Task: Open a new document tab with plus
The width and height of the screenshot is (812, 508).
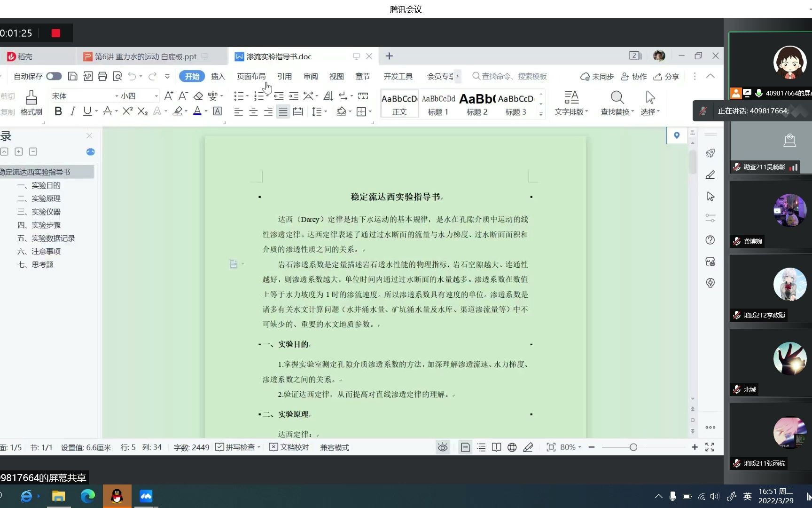Action: click(x=389, y=56)
